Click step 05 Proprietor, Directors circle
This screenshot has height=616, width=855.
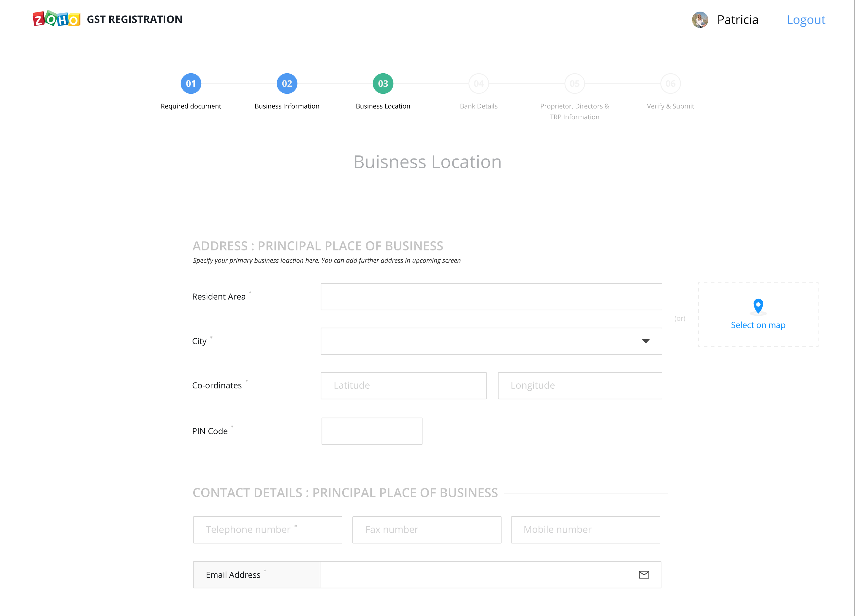(574, 84)
